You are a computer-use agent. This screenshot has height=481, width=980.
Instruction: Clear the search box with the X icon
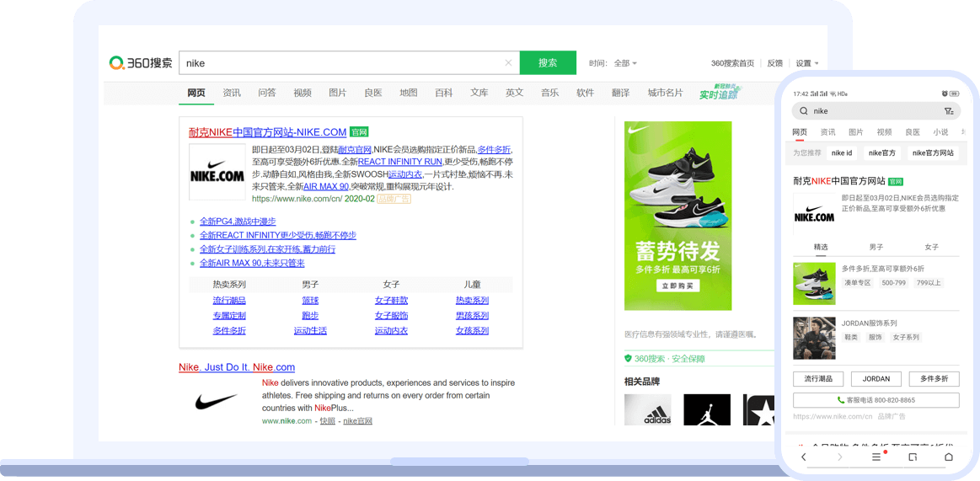point(508,63)
